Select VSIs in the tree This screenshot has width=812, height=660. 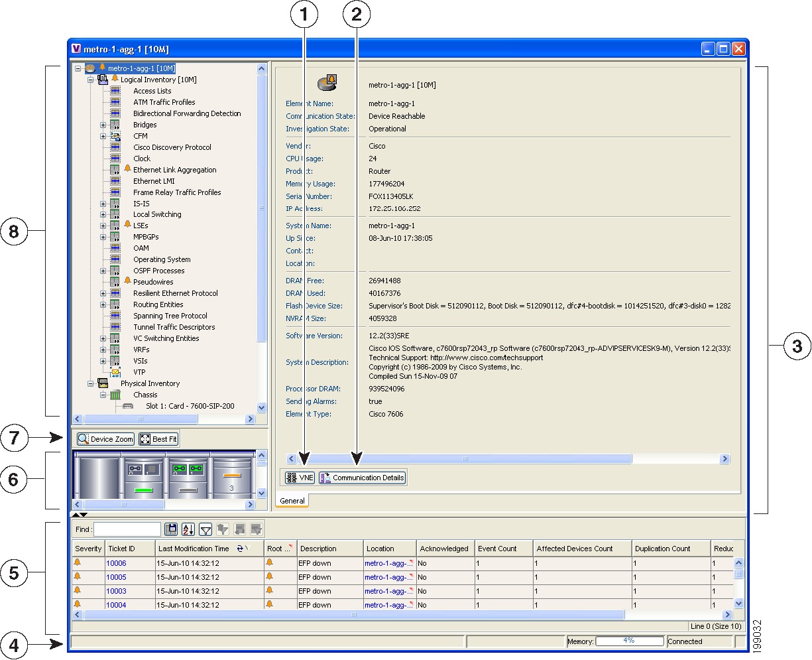point(140,361)
